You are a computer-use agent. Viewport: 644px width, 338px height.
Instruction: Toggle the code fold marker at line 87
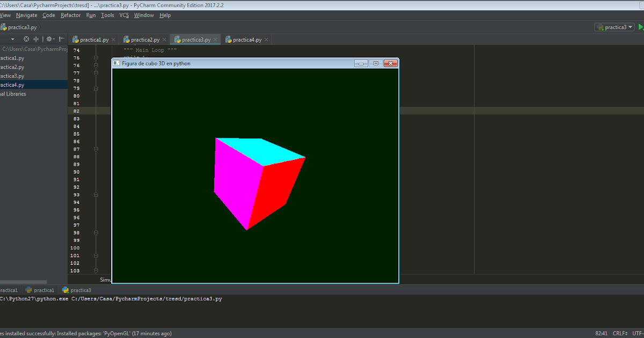96,149
